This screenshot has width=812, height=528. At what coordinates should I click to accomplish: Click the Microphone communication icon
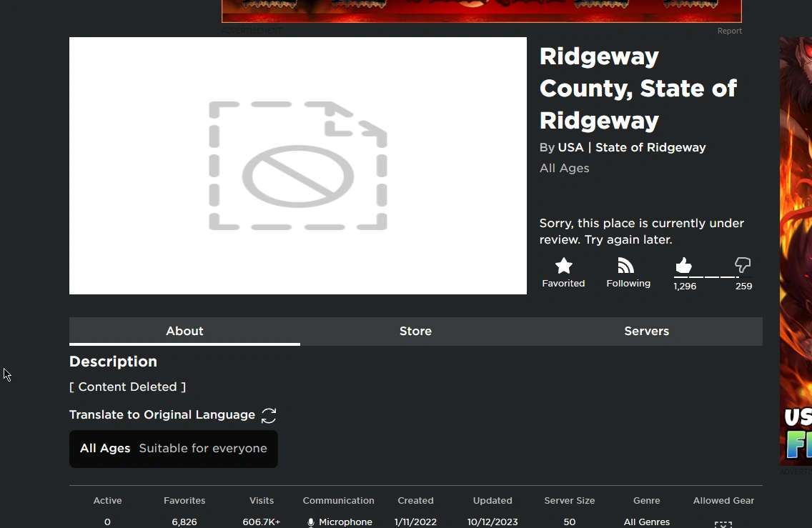tap(310, 522)
